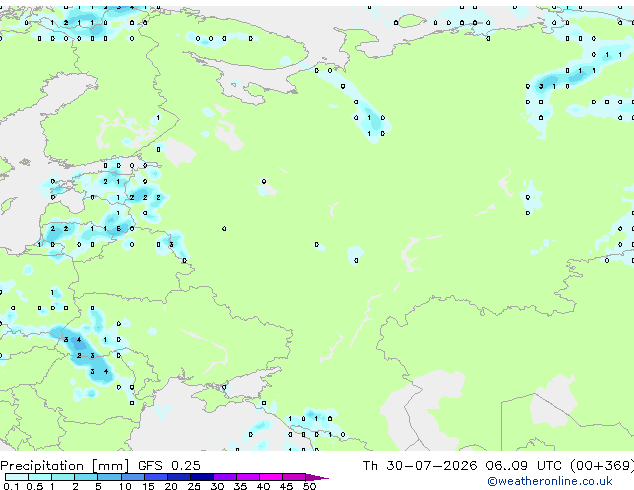Click the '06..09 UTC' time range text

523,465
